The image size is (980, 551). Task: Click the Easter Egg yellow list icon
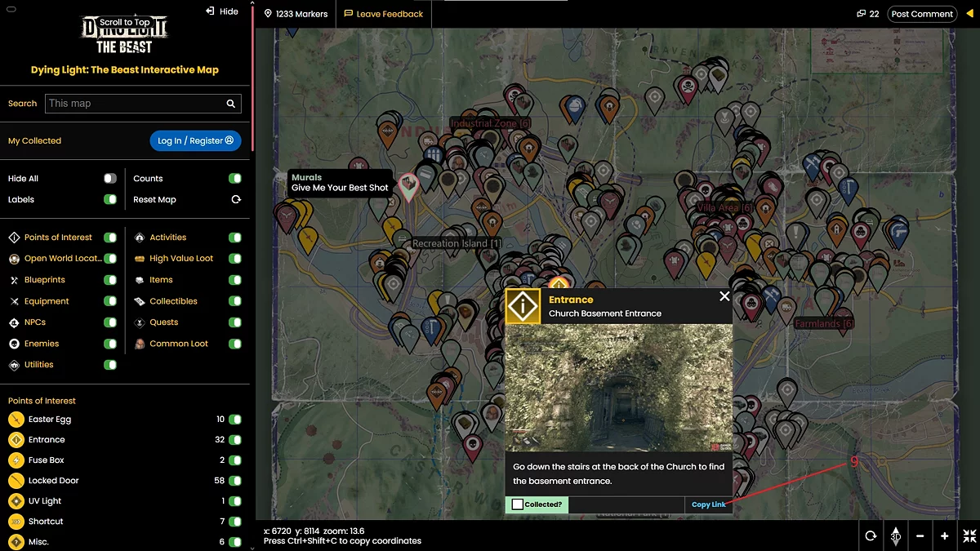16,420
